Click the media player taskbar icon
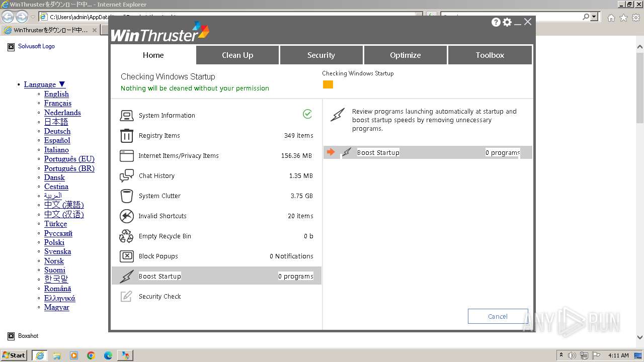The image size is (644, 362). point(74,355)
